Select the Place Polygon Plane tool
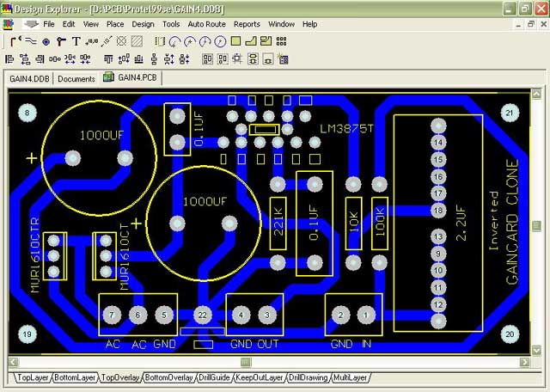550x392 pixels. tap(251, 41)
